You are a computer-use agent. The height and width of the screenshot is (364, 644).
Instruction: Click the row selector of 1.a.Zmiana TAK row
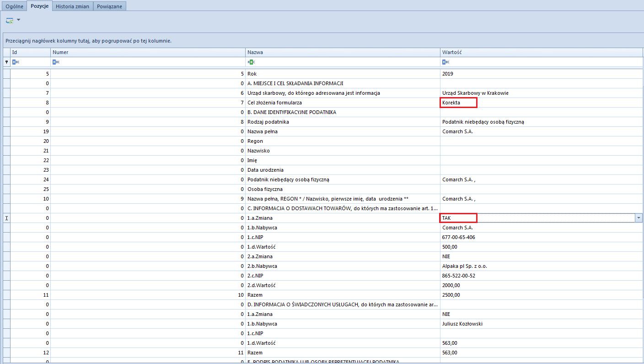pos(6,218)
